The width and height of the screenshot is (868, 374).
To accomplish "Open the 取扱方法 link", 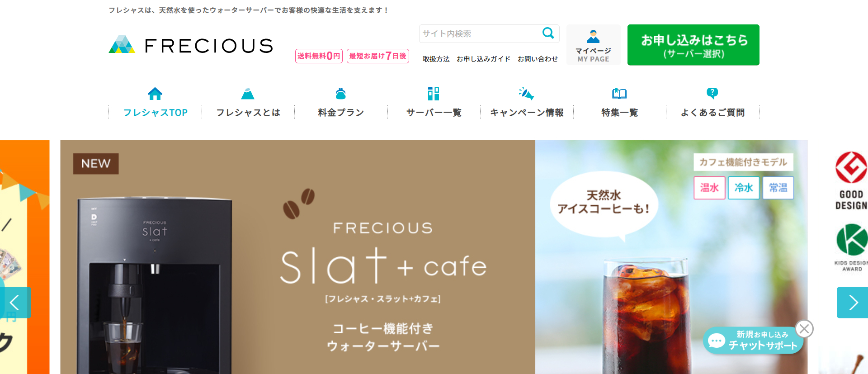I will point(436,59).
